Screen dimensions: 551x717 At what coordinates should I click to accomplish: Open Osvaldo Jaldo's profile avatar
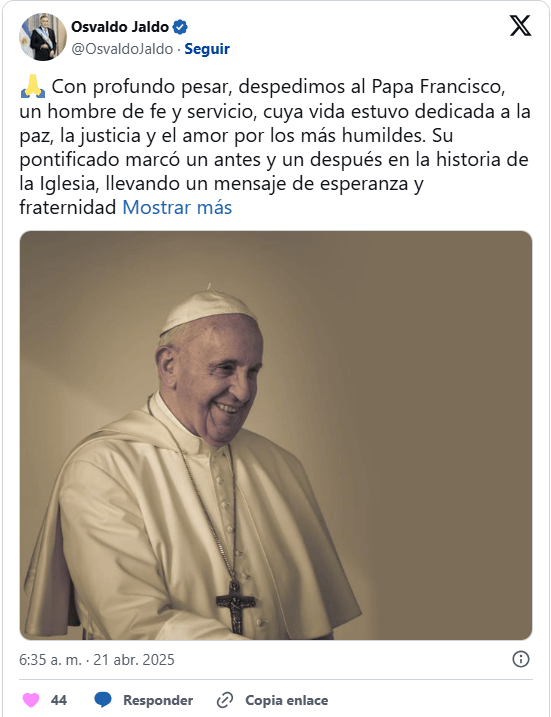click(x=43, y=37)
